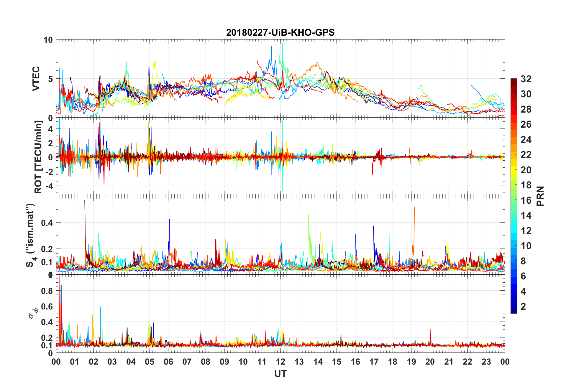Click the PRN colorbar label
Viewport: 561px width, 392px height.
pos(540,196)
